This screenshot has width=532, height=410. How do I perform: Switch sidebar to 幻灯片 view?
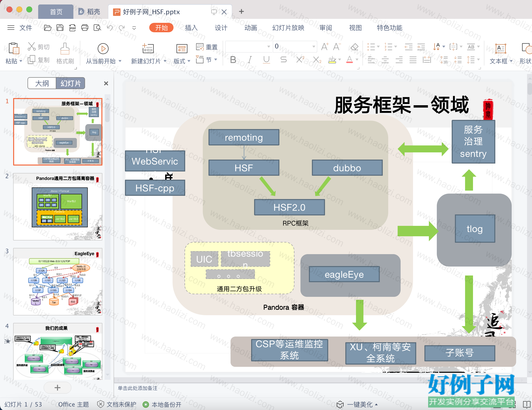click(70, 83)
